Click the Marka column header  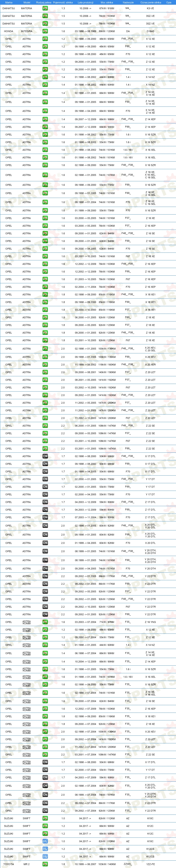click(x=9, y=2)
